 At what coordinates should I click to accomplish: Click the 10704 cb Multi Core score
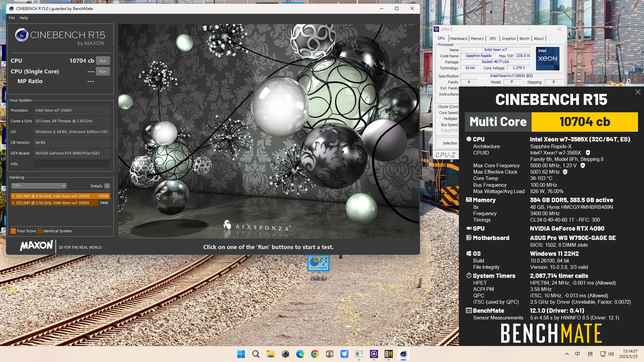(585, 122)
